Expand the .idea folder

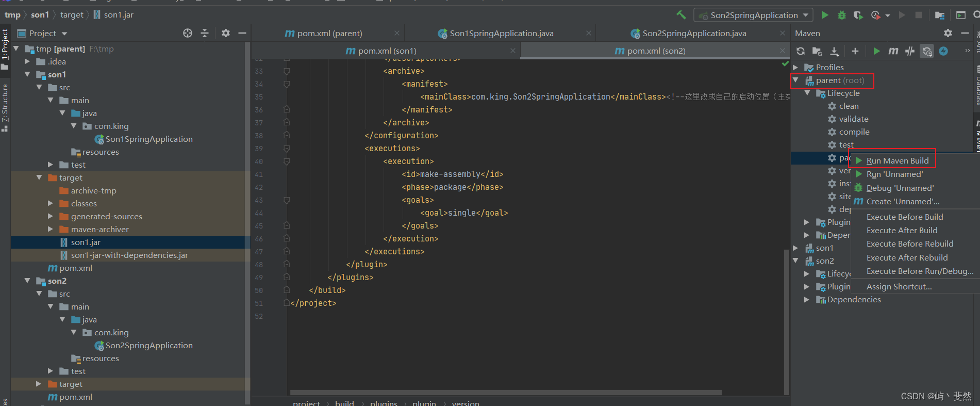click(27, 61)
